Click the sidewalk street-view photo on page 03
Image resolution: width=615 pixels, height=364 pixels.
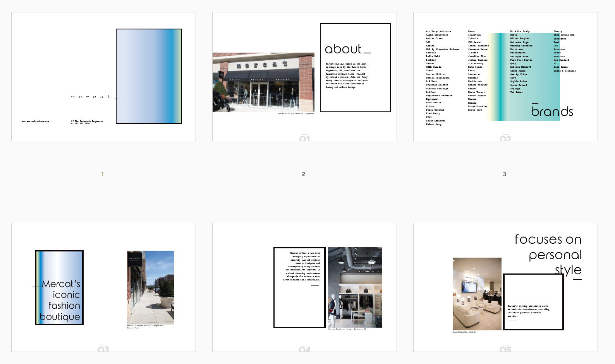150,287
